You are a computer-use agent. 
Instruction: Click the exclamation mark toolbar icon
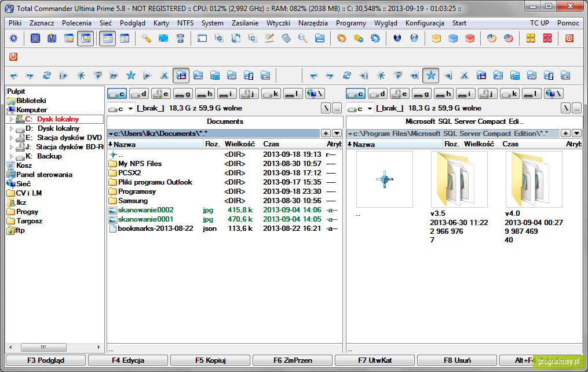(x=52, y=38)
